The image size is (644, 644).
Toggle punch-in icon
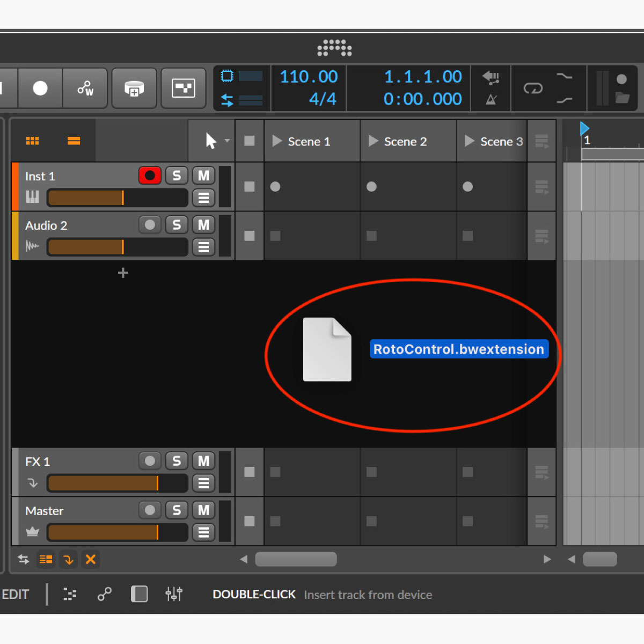[x=565, y=77]
